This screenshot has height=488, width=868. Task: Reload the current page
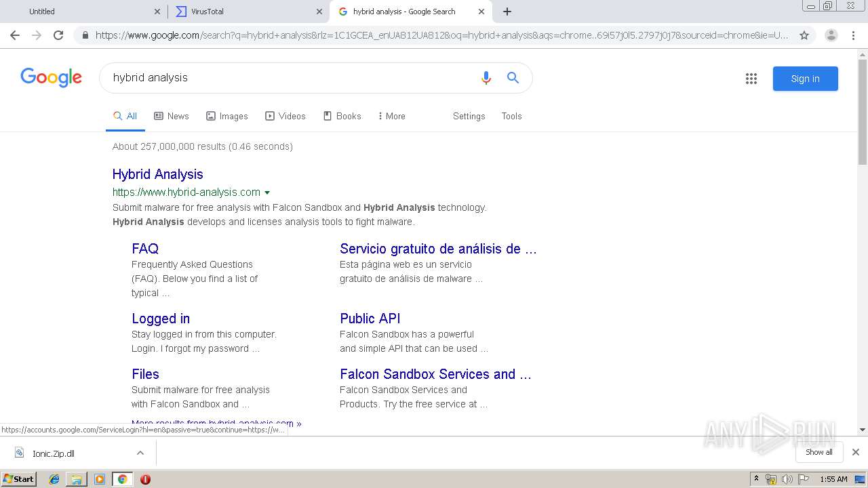coord(58,35)
